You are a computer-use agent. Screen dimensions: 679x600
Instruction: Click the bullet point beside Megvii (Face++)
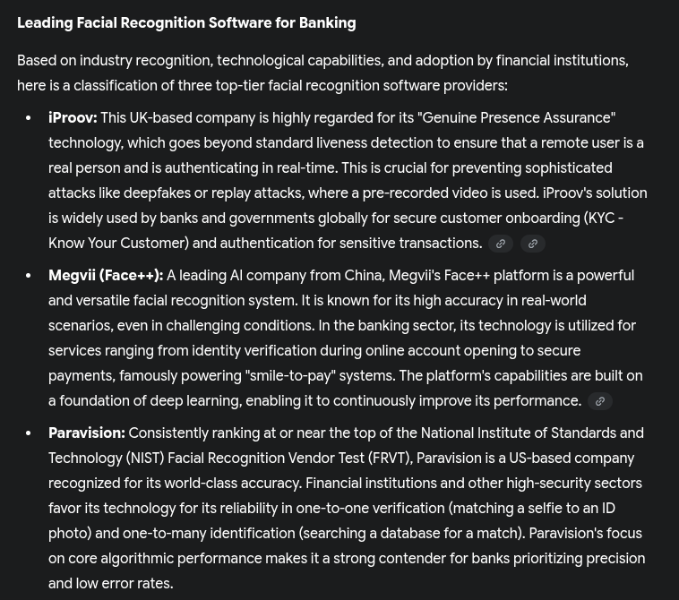point(28,275)
